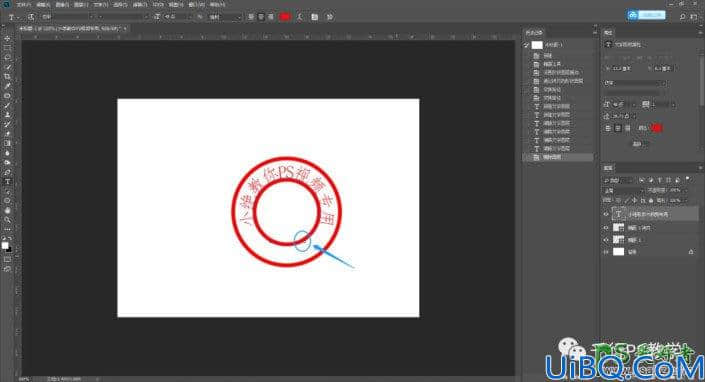Click the Background layer thumbnail
The height and width of the screenshot is (382, 705).
click(619, 252)
